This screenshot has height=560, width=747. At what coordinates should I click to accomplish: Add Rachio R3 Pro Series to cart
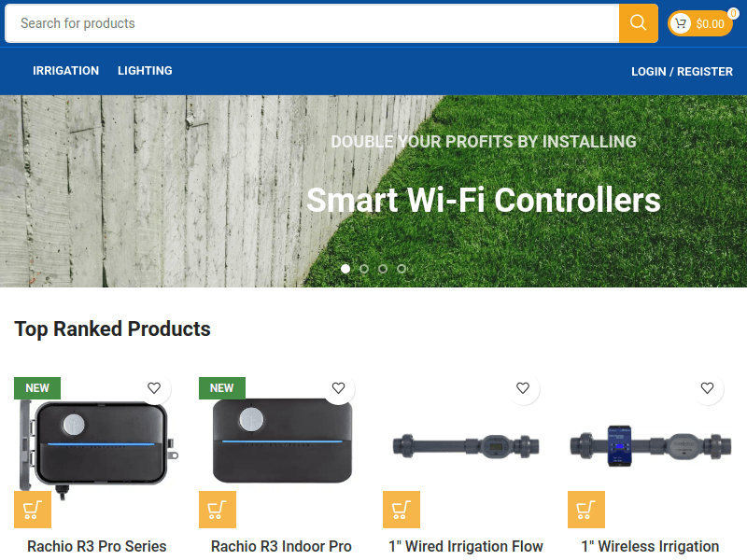33,510
